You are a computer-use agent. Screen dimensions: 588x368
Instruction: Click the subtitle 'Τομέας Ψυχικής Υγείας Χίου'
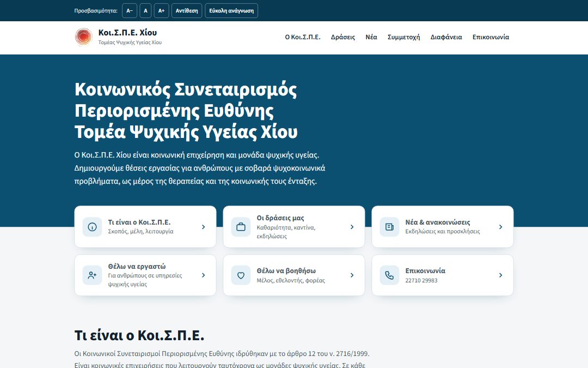130,43
